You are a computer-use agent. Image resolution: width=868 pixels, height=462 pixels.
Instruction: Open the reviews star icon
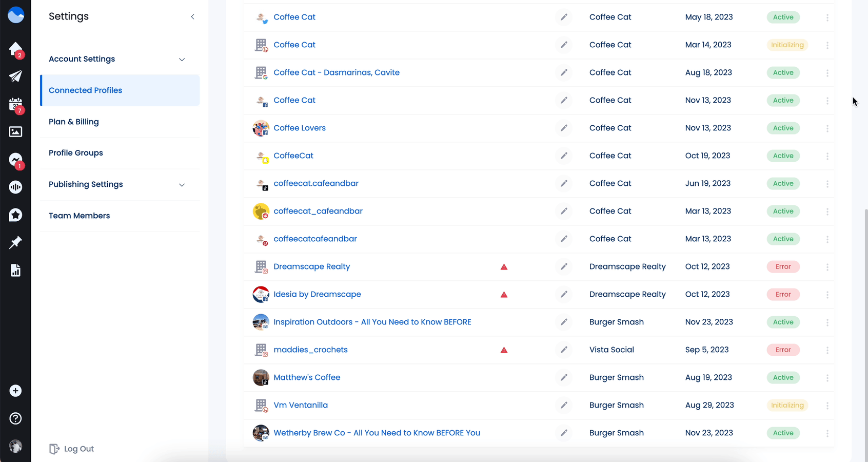point(15,215)
